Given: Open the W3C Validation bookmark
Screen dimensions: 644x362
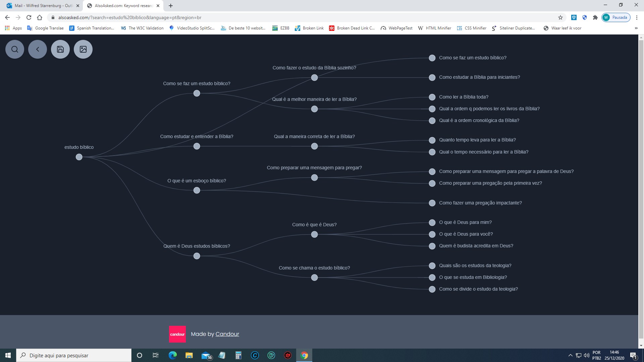Looking at the screenshot, I should (142, 28).
